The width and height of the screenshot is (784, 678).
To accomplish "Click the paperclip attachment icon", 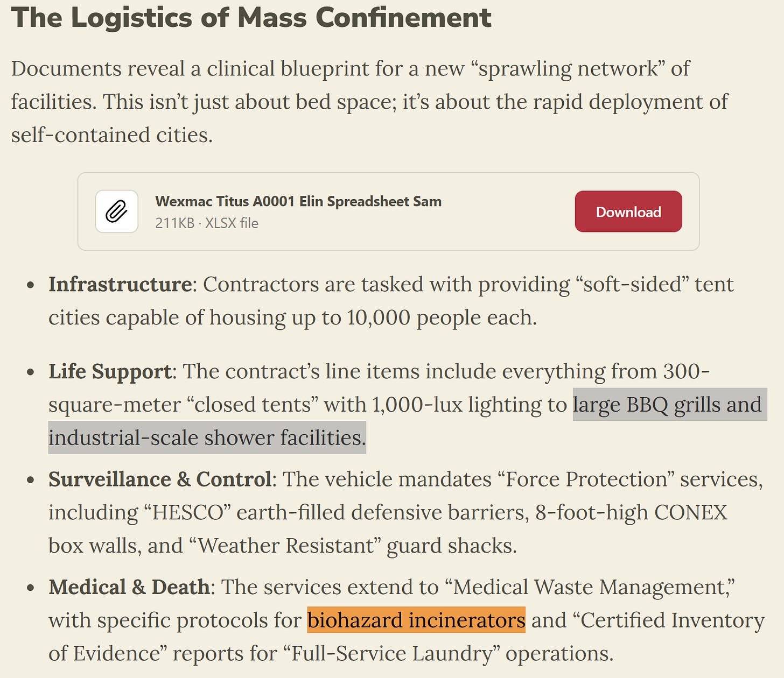I will [117, 211].
